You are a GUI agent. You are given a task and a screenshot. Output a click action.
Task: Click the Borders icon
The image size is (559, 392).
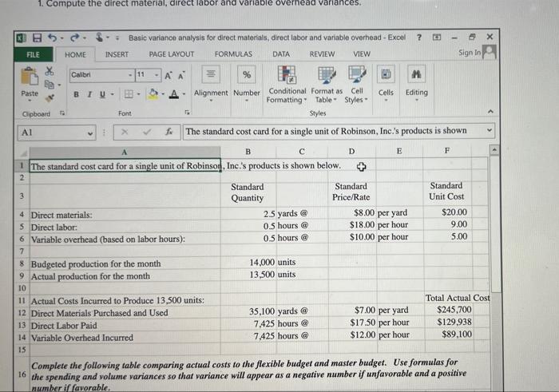click(x=129, y=94)
